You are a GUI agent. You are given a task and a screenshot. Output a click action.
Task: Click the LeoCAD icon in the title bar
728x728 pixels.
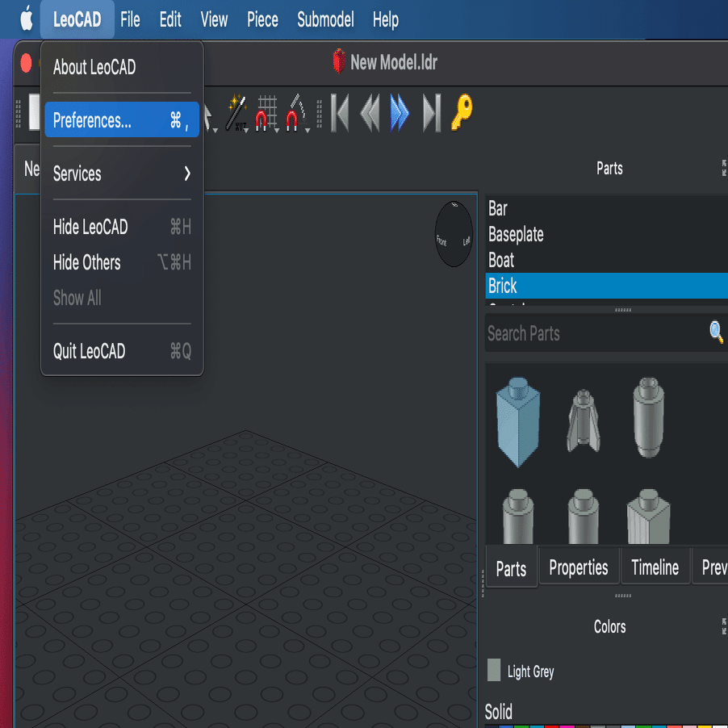pyautogui.click(x=339, y=61)
